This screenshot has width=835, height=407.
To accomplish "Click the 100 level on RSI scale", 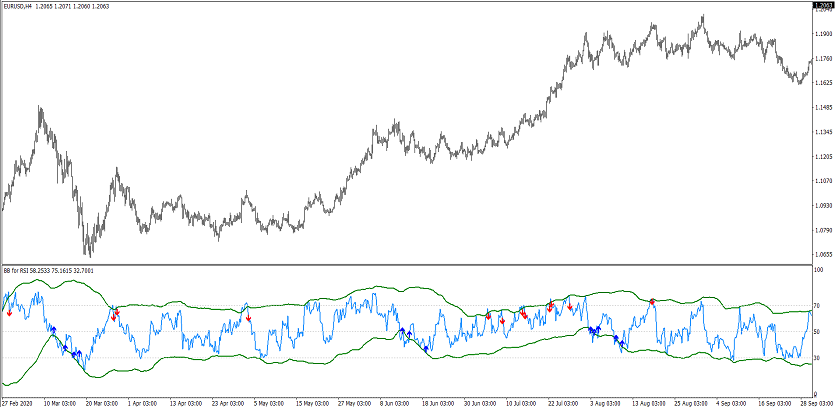I will pos(819,270).
